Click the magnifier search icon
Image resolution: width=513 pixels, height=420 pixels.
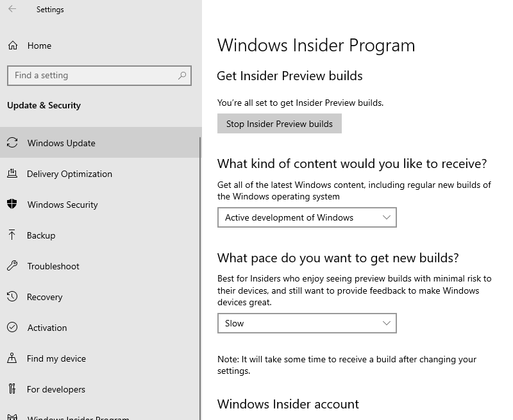182,76
